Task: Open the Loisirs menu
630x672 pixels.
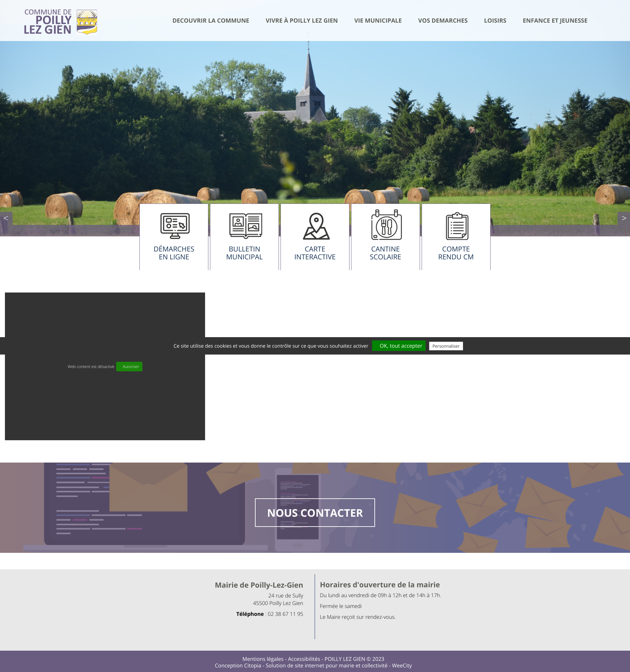Action: coord(495,21)
